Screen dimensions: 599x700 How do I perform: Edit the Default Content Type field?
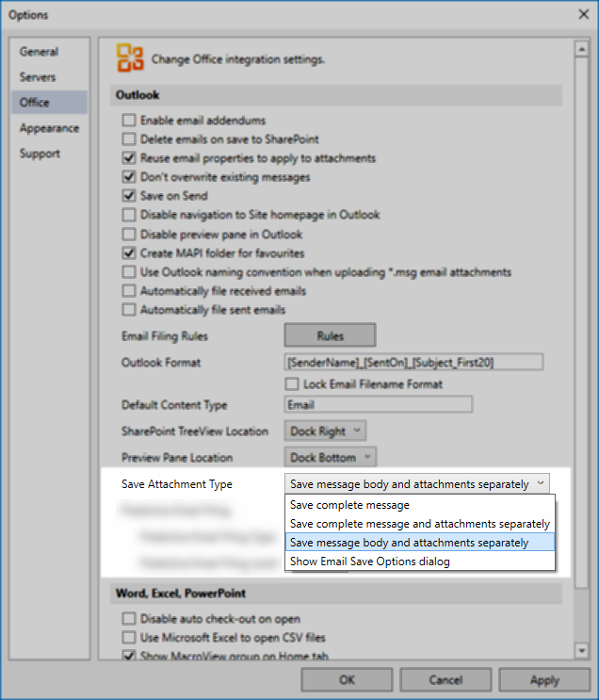point(379,404)
